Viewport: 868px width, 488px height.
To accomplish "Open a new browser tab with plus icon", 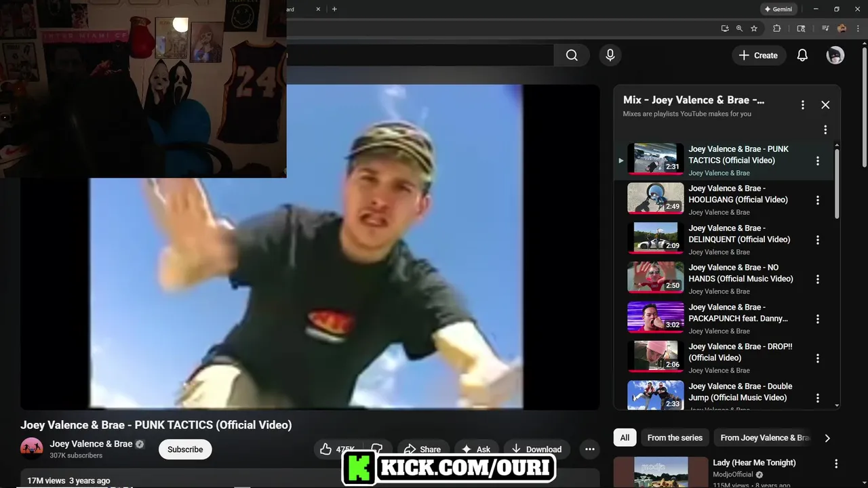I will [x=334, y=9].
